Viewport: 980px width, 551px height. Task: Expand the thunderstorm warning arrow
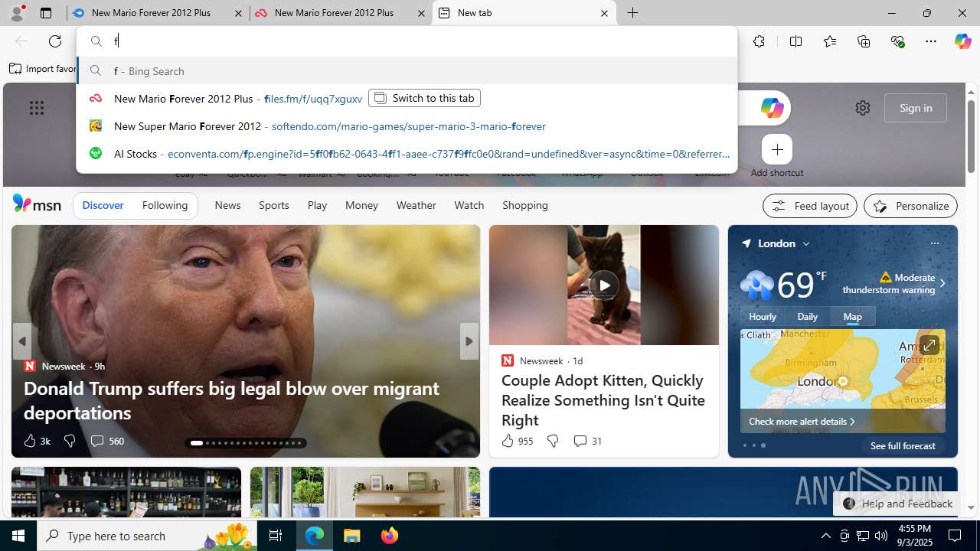[x=942, y=283]
